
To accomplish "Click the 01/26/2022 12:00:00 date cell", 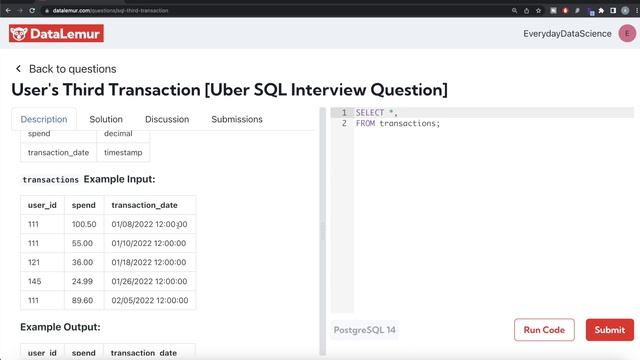I will tap(149, 281).
